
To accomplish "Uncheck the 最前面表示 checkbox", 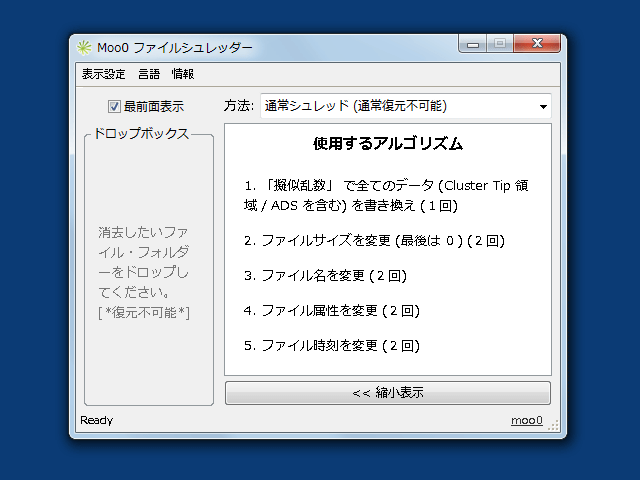I will (x=114, y=107).
